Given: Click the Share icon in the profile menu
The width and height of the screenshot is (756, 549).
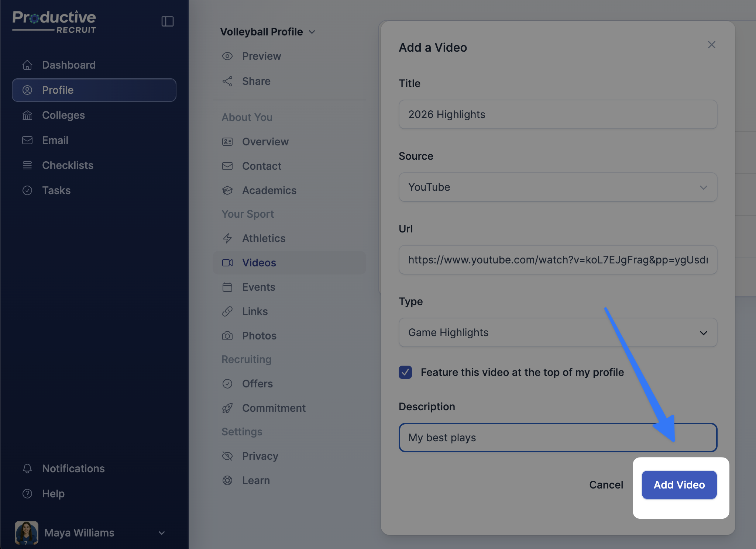Looking at the screenshot, I should coord(227,81).
